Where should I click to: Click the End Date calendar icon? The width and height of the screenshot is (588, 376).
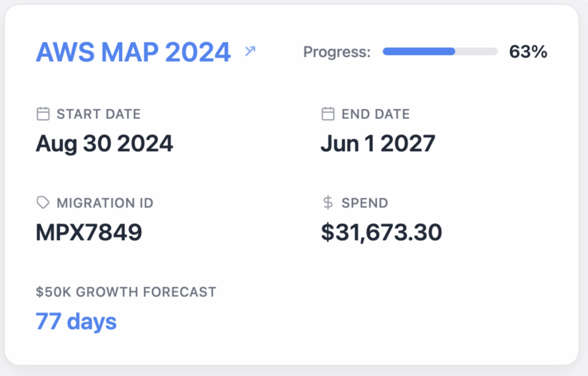(x=328, y=114)
